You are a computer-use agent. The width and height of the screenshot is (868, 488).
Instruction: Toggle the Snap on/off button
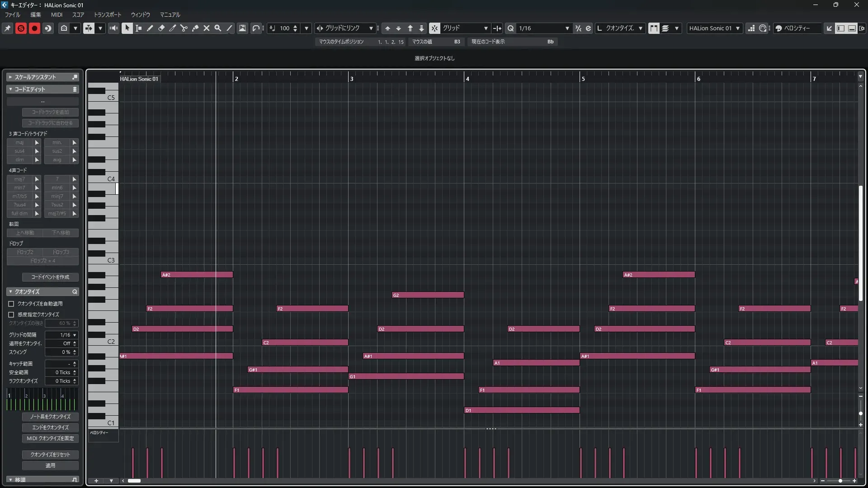434,28
